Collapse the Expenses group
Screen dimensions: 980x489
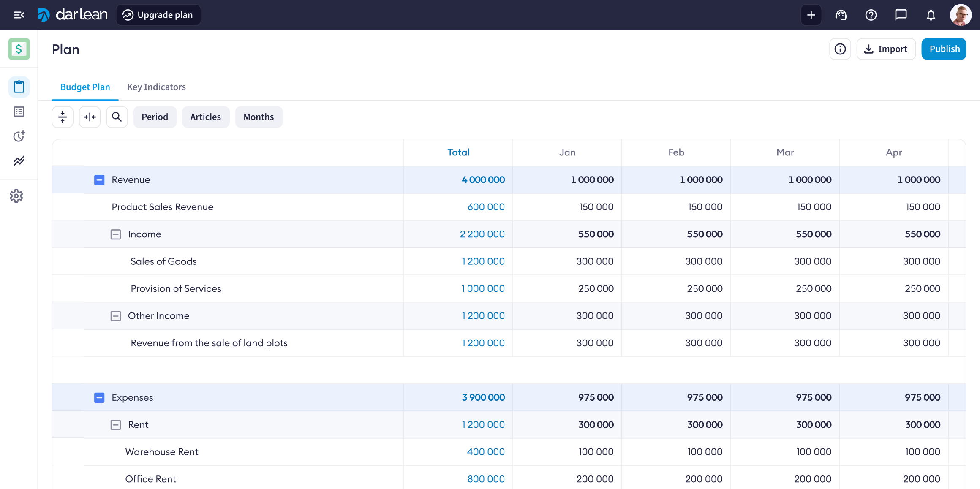[x=99, y=397]
